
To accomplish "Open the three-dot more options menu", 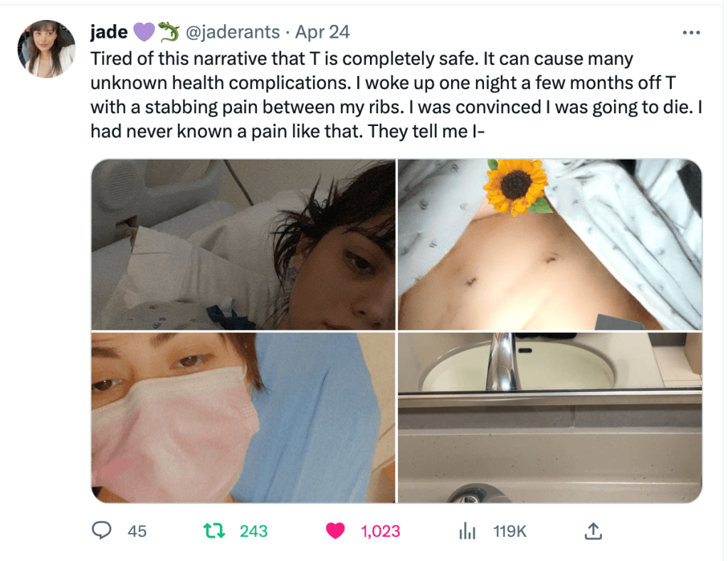I will tap(691, 33).
